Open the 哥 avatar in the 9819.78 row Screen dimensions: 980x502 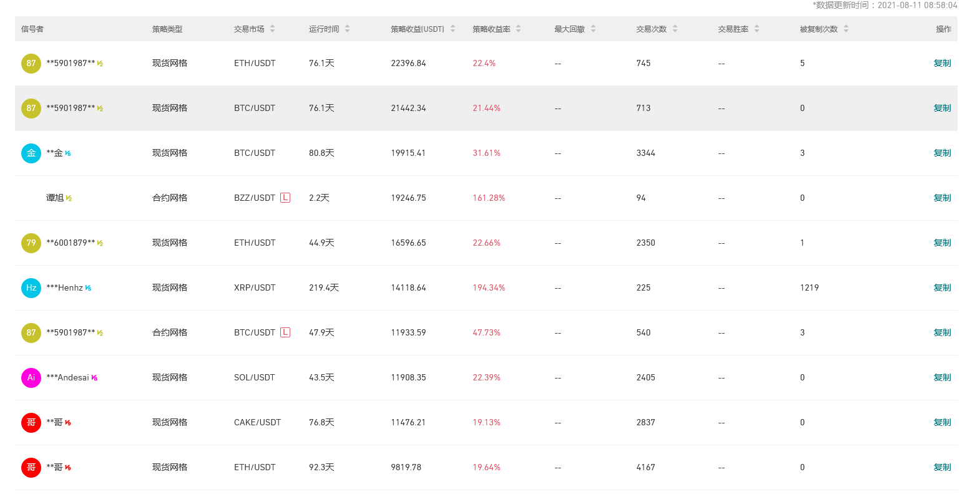31,468
